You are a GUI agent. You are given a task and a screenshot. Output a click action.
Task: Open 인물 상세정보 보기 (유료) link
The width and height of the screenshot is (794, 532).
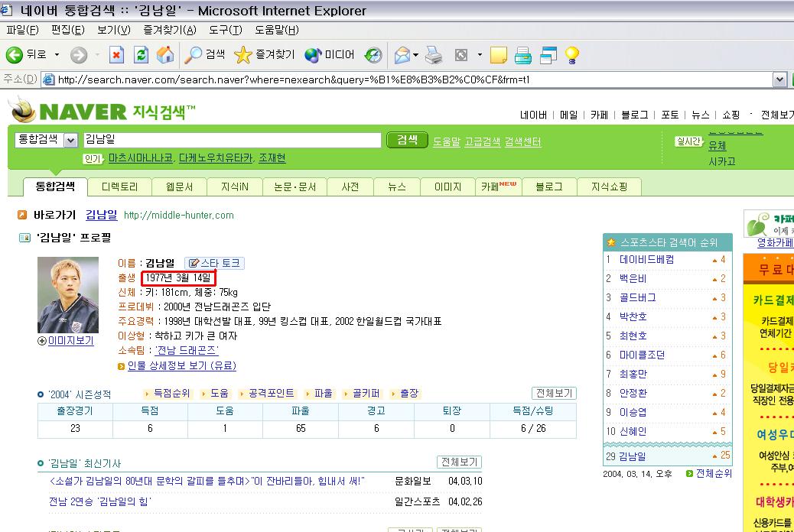coord(182,365)
